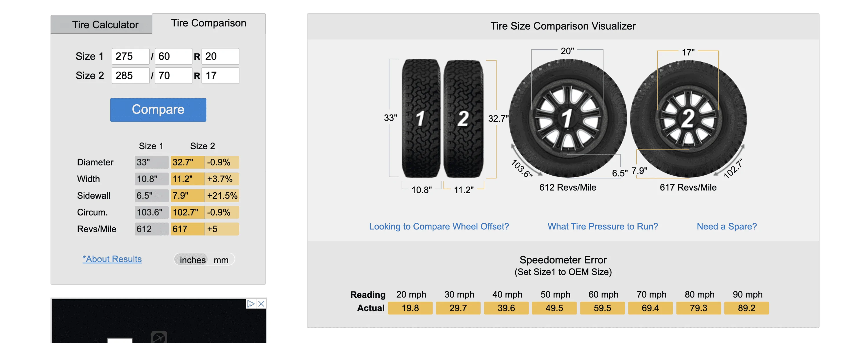Follow the Looking to Compare Wheel Offset link
868x343 pixels.
[439, 226]
